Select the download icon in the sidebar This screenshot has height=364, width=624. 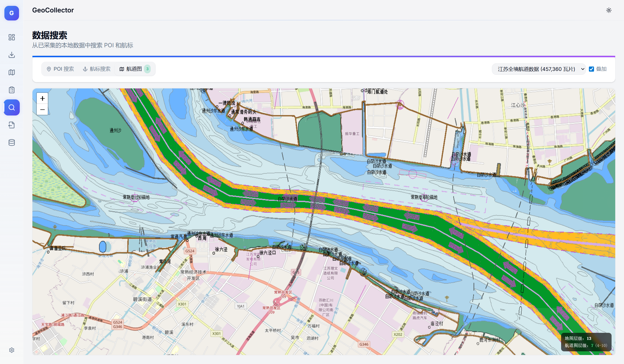(11, 55)
